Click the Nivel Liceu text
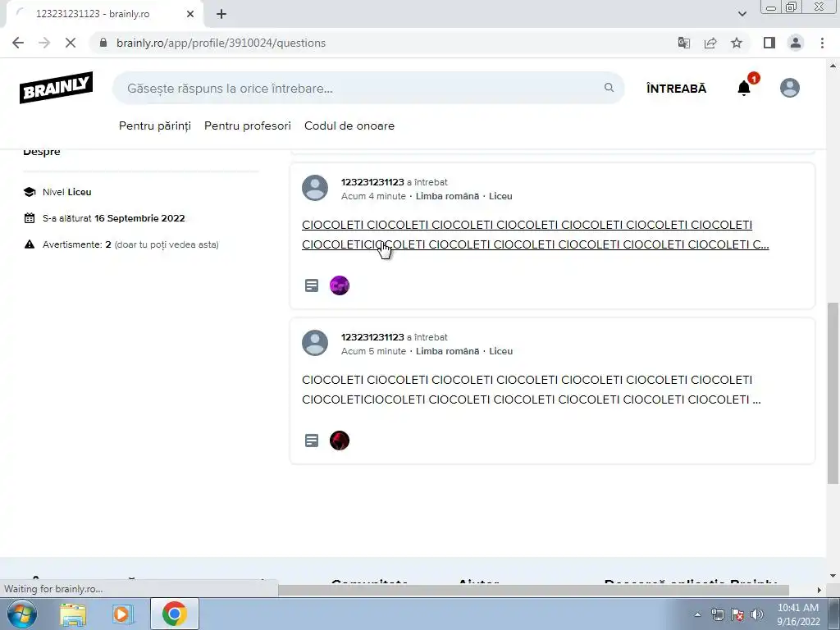The height and width of the screenshot is (630, 840). click(x=67, y=192)
